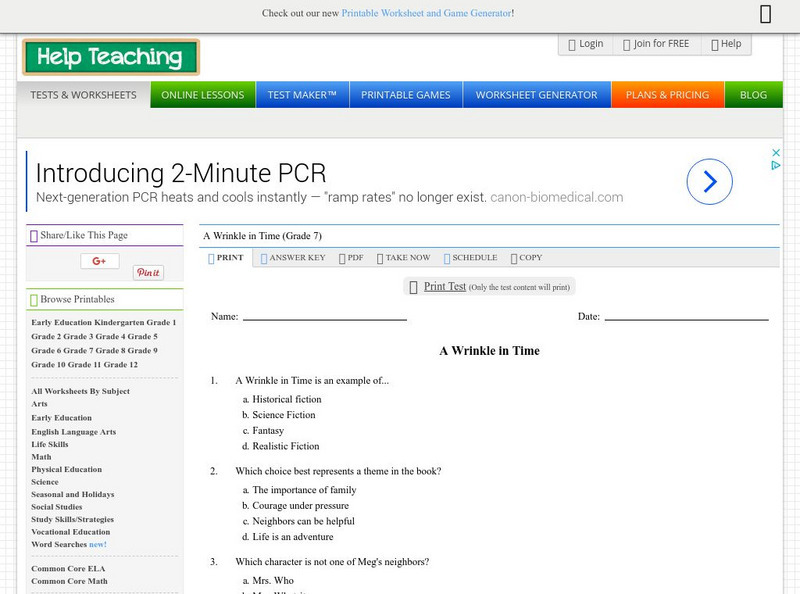Pin this page with Pin it button
800x594 pixels.
point(148,273)
